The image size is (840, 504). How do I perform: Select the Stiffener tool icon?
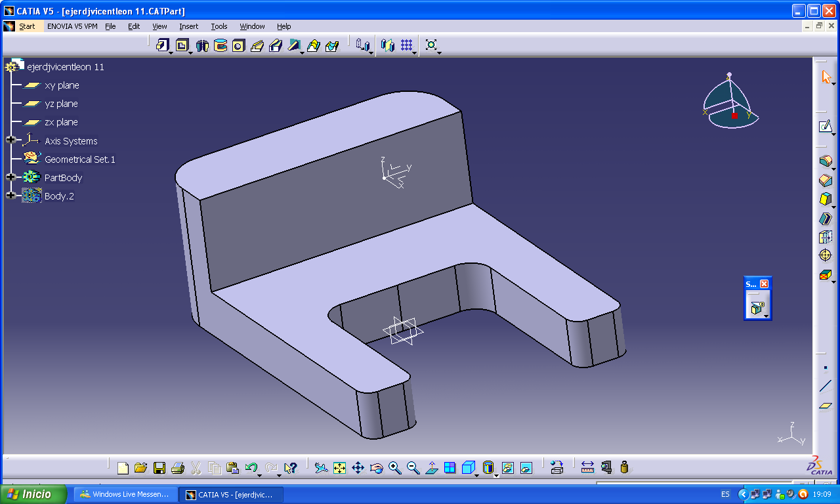point(294,45)
